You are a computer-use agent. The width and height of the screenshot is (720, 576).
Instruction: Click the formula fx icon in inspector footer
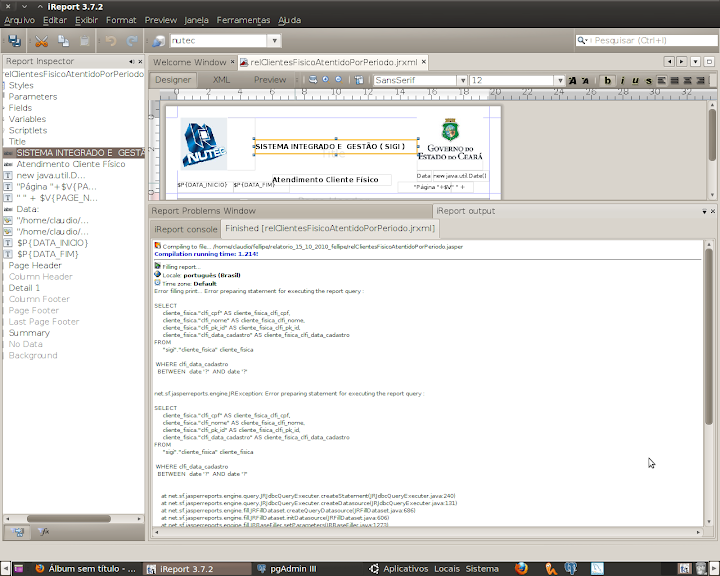[44, 532]
